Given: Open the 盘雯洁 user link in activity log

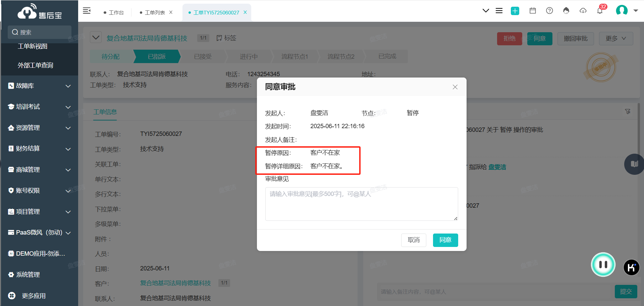Looking at the screenshot, I should [x=497, y=167].
